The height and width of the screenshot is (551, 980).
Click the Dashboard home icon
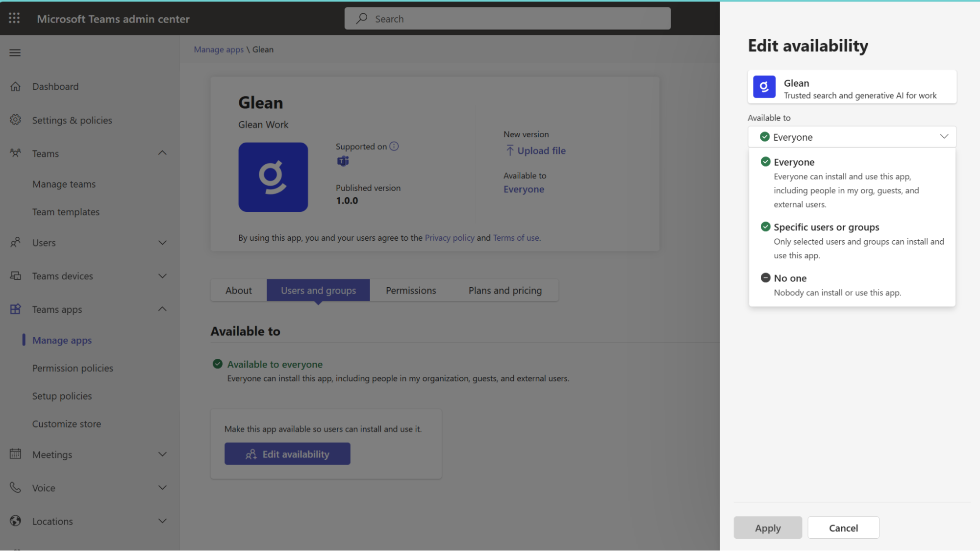coord(16,86)
